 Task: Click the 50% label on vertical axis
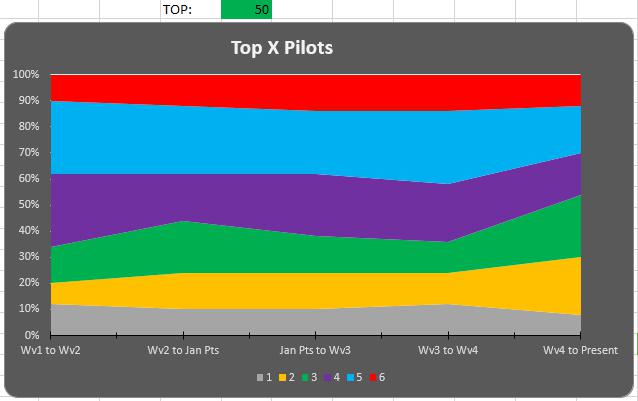pyautogui.click(x=28, y=205)
